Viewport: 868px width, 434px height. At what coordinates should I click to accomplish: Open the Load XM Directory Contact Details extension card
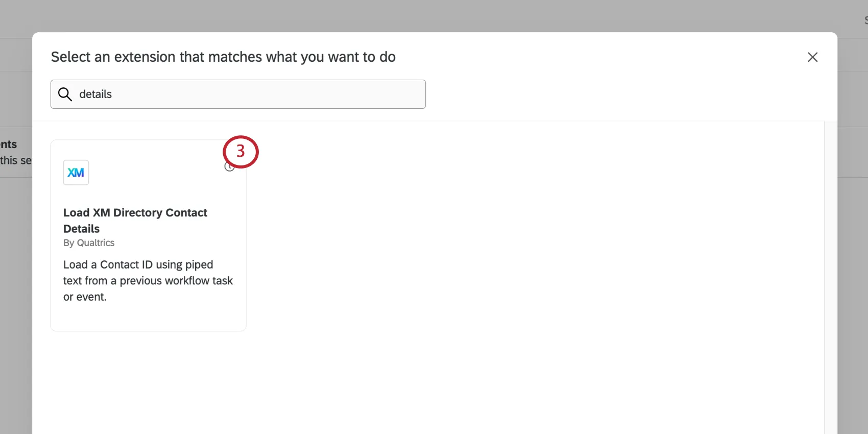click(x=148, y=235)
